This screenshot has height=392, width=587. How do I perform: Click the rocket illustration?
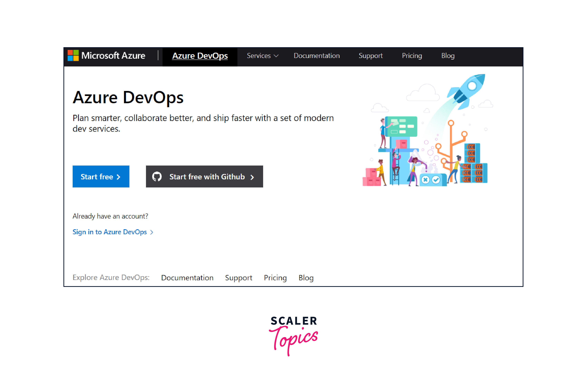(467, 91)
